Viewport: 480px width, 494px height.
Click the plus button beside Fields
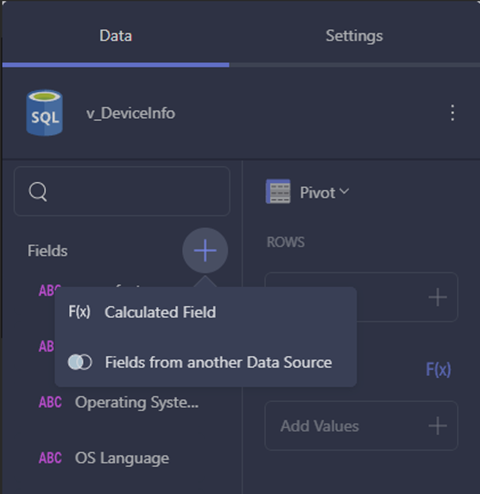coord(205,250)
